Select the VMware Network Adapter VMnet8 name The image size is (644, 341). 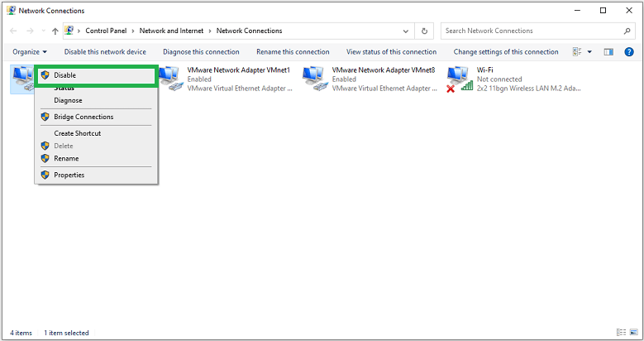point(384,70)
